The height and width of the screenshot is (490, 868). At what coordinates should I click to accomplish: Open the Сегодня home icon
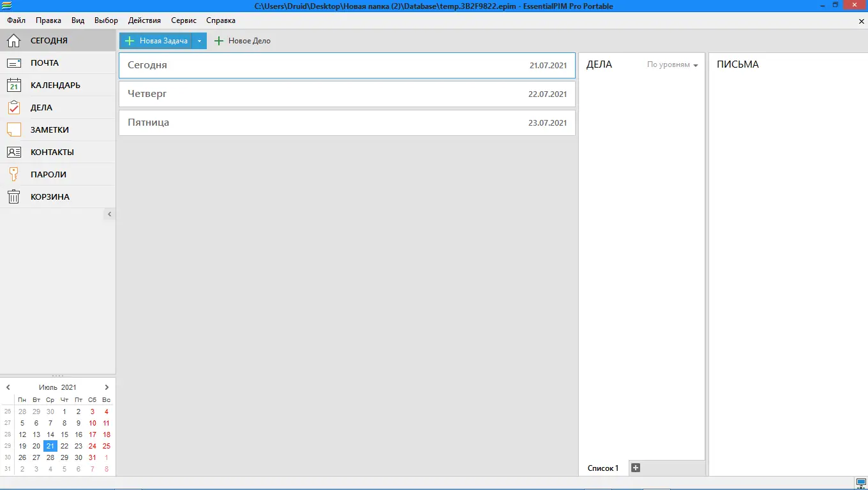coord(13,41)
